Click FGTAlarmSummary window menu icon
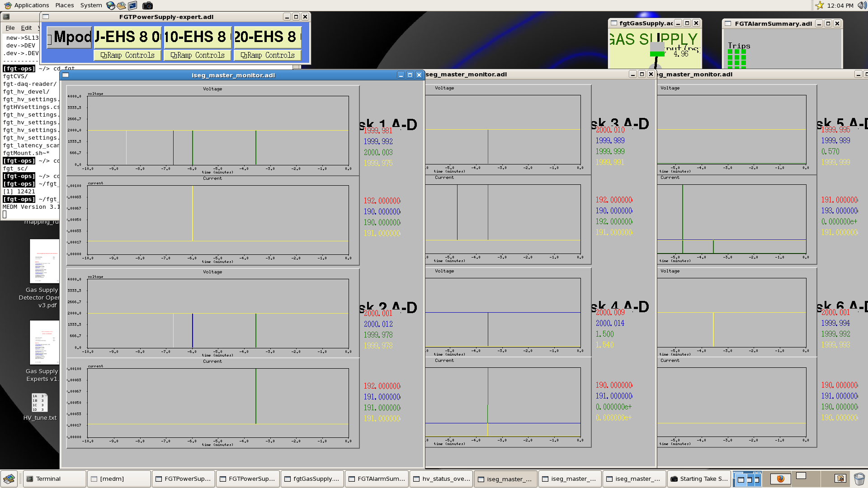The image size is (868, 488). (728, 23)
